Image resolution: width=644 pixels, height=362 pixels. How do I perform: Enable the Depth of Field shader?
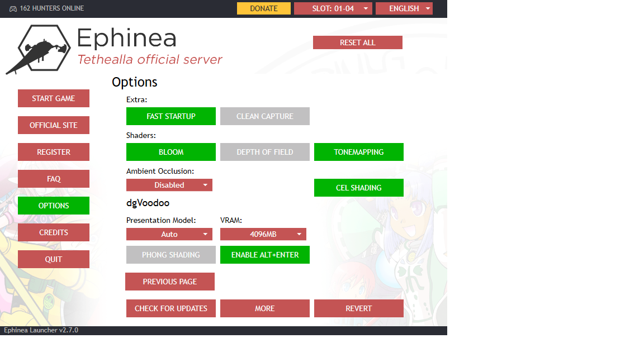(265, 152)
